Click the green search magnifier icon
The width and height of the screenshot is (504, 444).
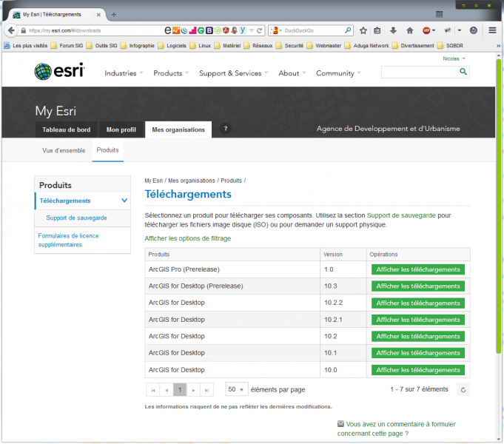coord(463,72)
